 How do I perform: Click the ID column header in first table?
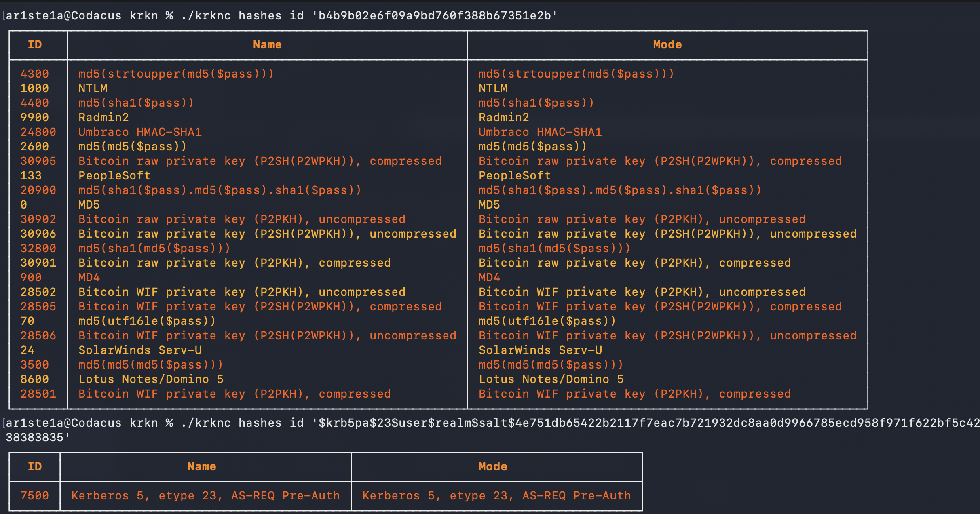35,45
